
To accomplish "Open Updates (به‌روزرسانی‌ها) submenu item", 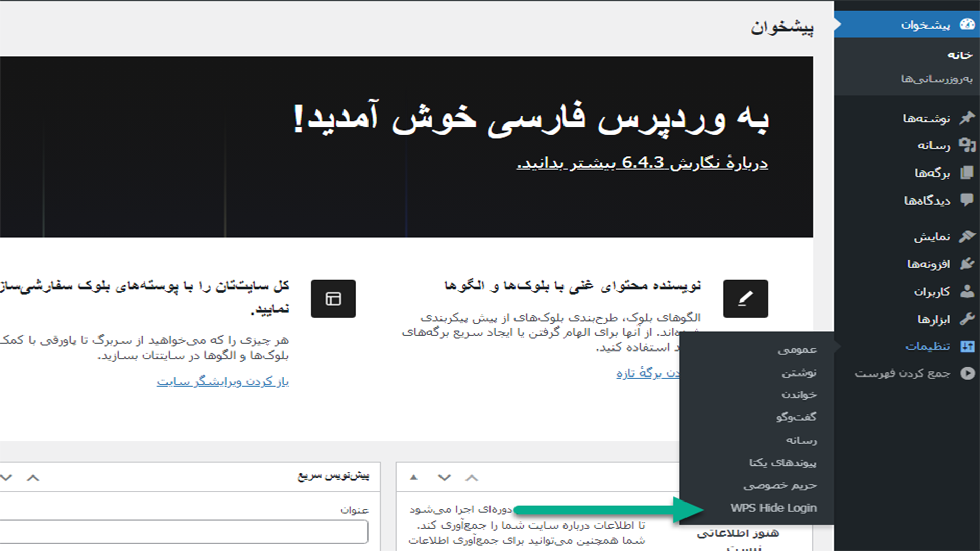I will coord(937,79).
